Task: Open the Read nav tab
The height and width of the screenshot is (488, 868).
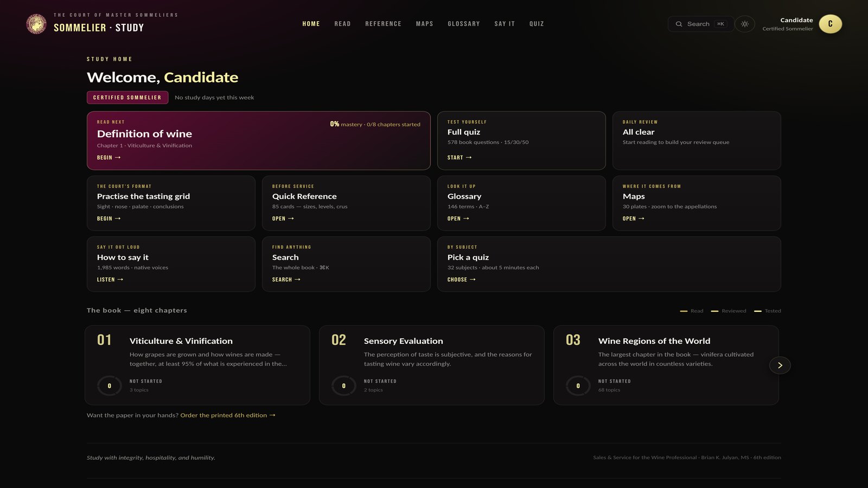Action: click(342, 24)
